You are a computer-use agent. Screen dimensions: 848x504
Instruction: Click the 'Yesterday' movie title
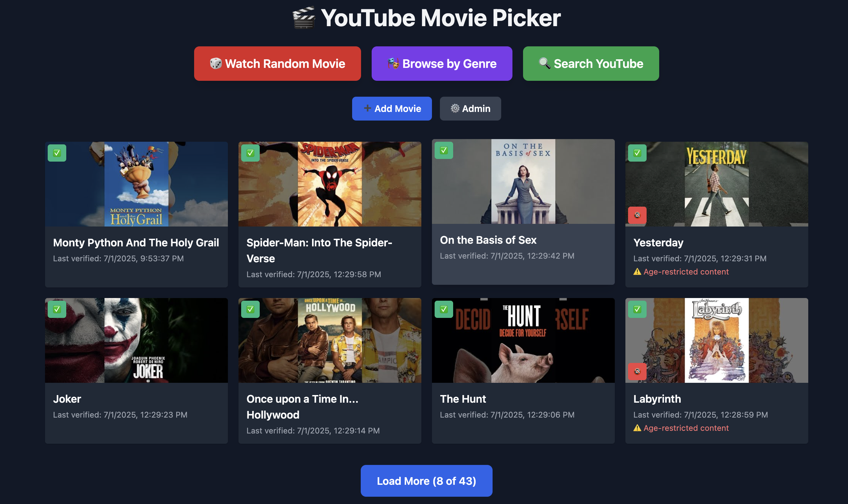tap(658, 242)
